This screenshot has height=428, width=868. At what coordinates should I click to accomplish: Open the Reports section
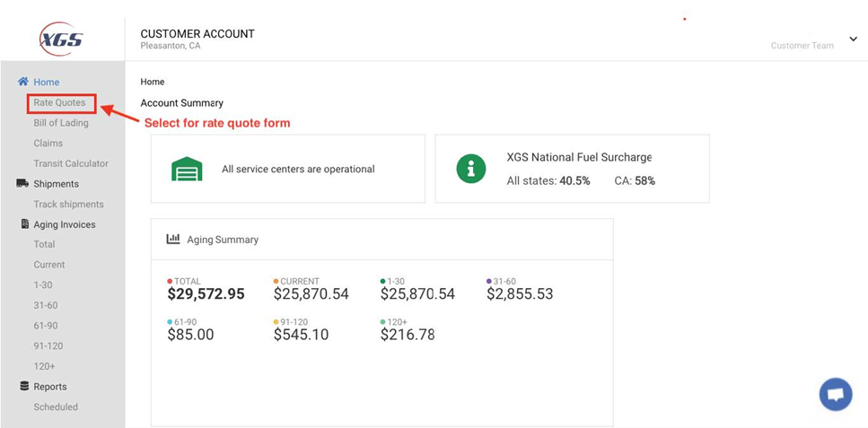click(x=50, y=387)
